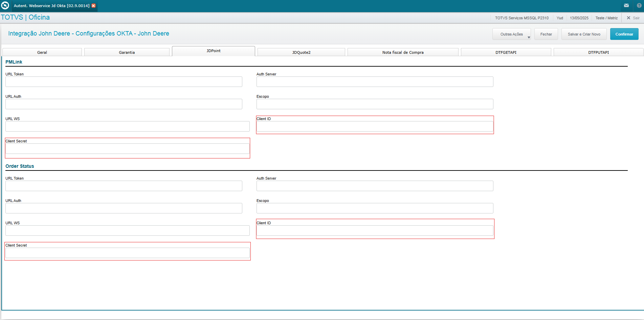644x320 pixels.
Task: Switch to the DTFGETAPI tab
Action: coord(506,52)
